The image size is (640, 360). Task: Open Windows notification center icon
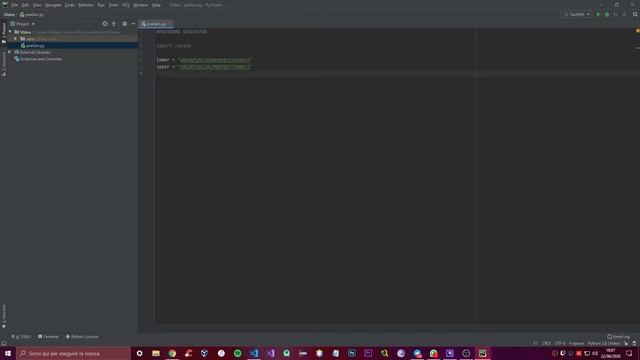[629, 353]
